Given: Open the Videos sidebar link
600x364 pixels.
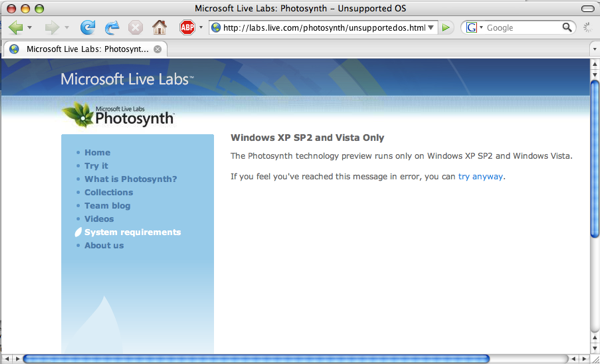Looking at the screenshot, I should [x=99, y=219].
